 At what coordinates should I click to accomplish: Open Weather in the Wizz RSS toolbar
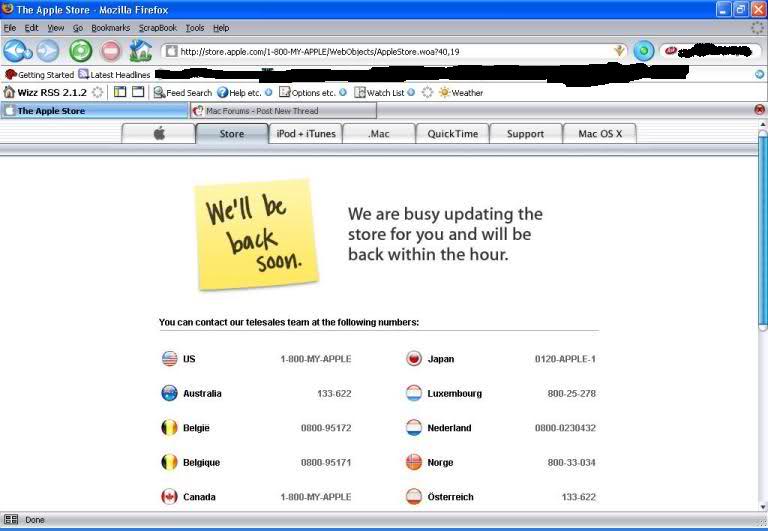(x=461, y=93)
